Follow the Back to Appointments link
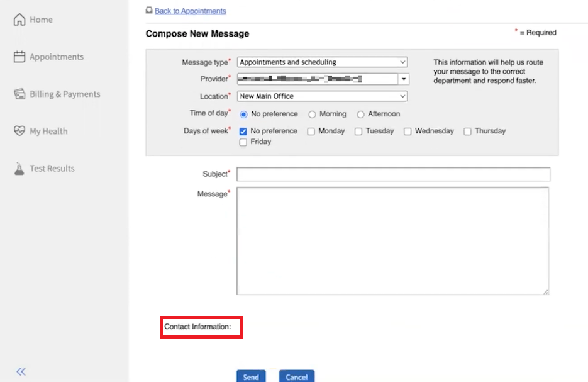Image resolution: width=588 pixels, height=382 pixels. pyautogui.click(x=190, y=11)
